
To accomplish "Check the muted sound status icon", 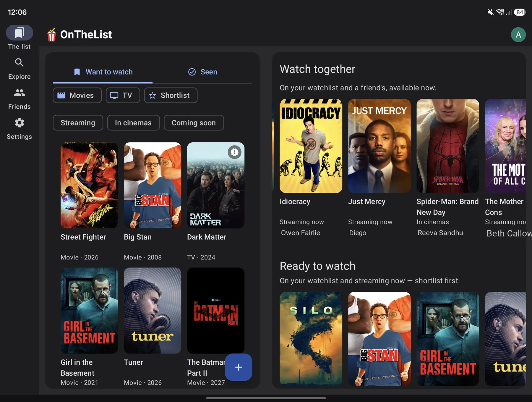I will (490, 12).
